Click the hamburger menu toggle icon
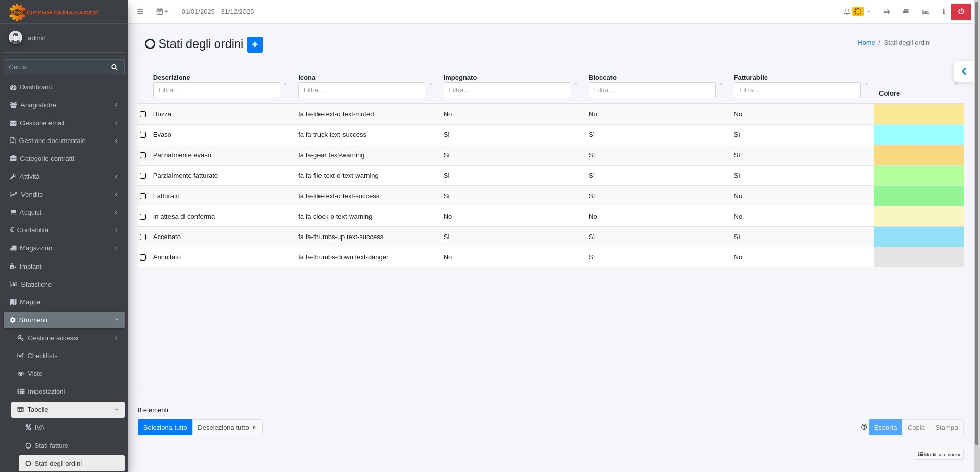The image size is (980, 472). 140,11
